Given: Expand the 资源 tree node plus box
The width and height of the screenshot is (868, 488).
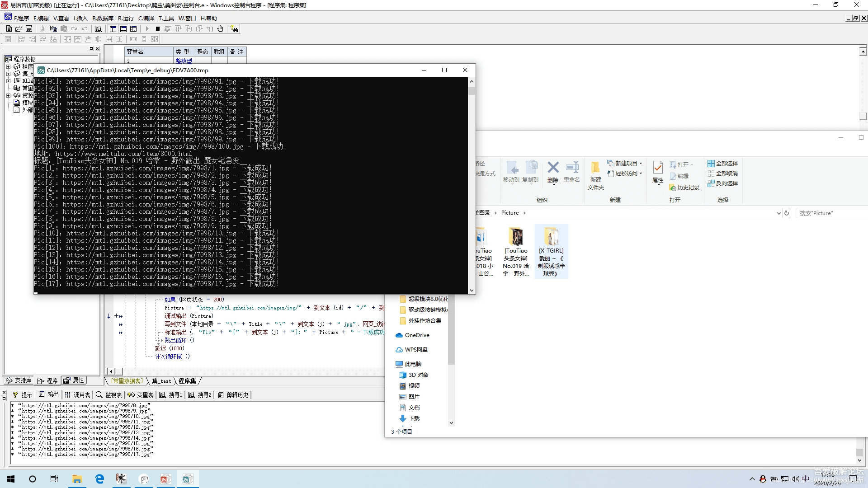Looking at the screenshot, I should coord(8,95).
